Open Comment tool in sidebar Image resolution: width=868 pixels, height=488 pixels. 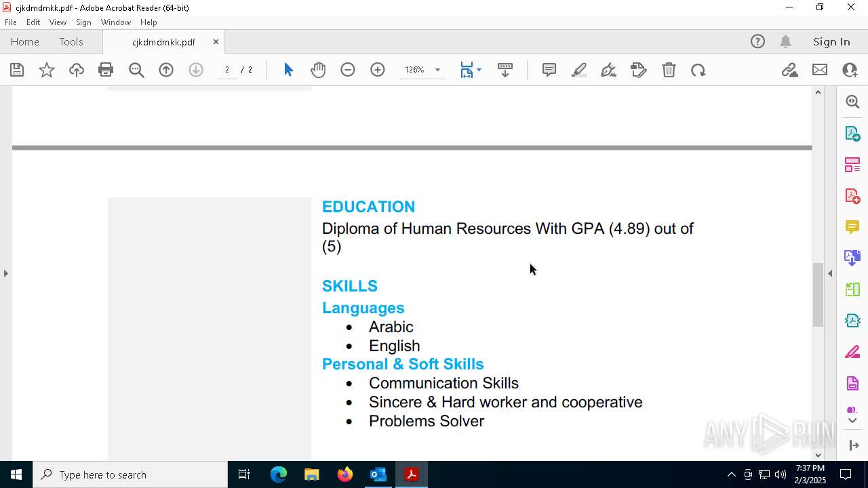852,227
